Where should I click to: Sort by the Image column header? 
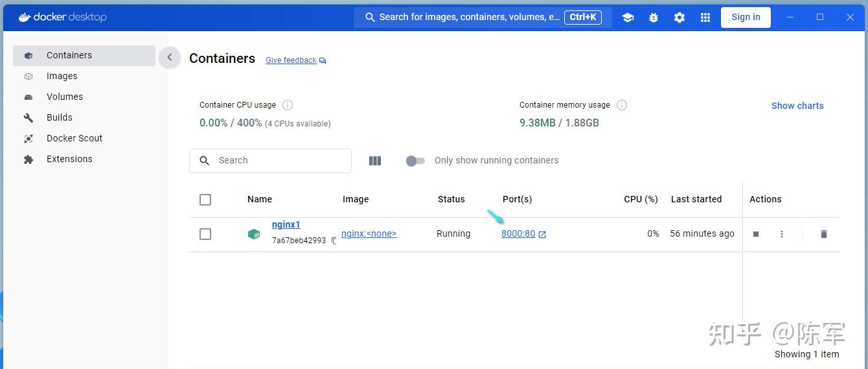(x=356, y=200)
